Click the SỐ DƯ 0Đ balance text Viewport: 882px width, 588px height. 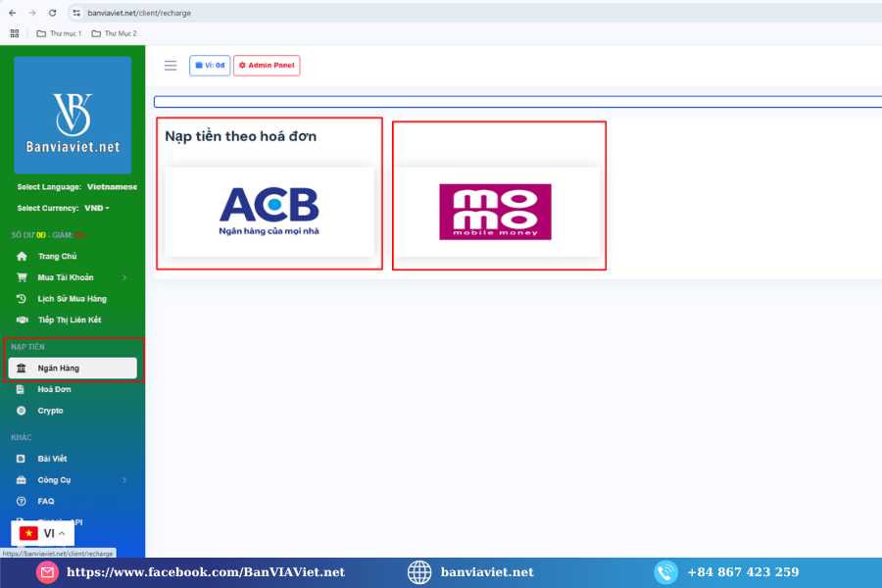click(28, 235)
